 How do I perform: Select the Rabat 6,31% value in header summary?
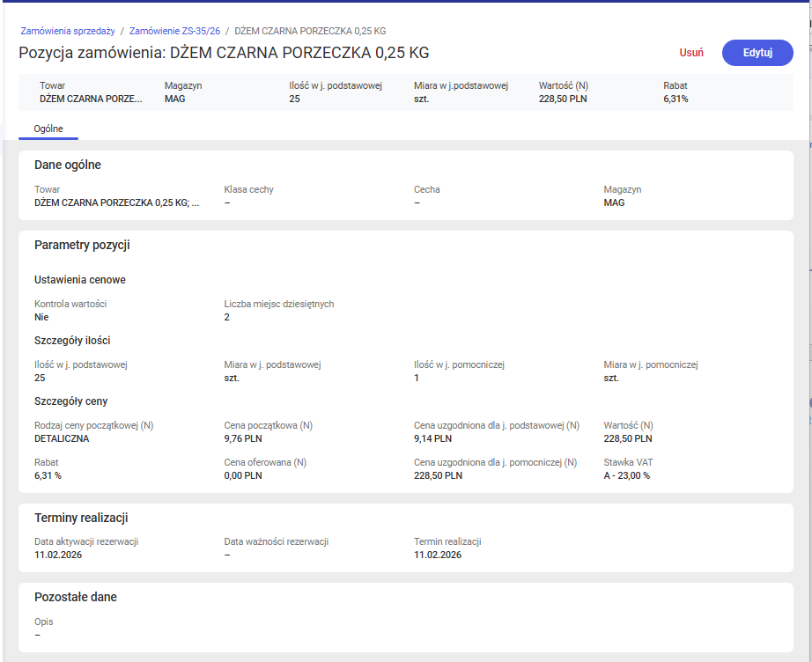pos(675,99)
